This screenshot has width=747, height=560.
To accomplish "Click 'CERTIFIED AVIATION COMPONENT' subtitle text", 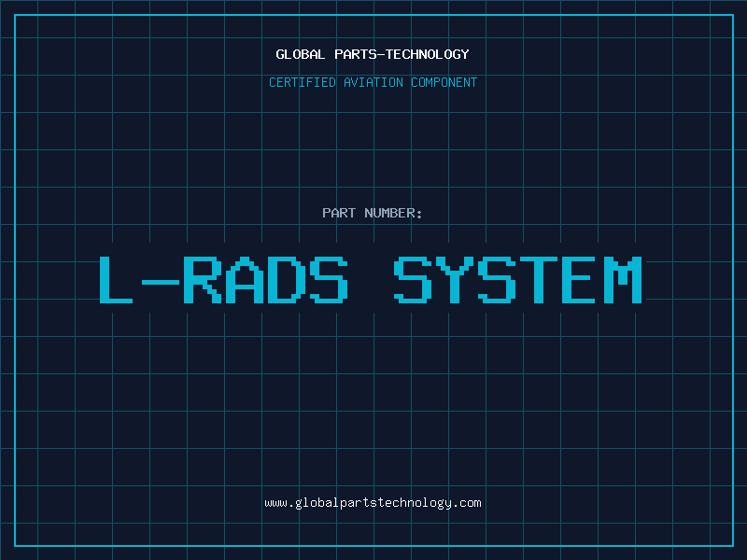I will pyautogui.click(x=373, y=82).
